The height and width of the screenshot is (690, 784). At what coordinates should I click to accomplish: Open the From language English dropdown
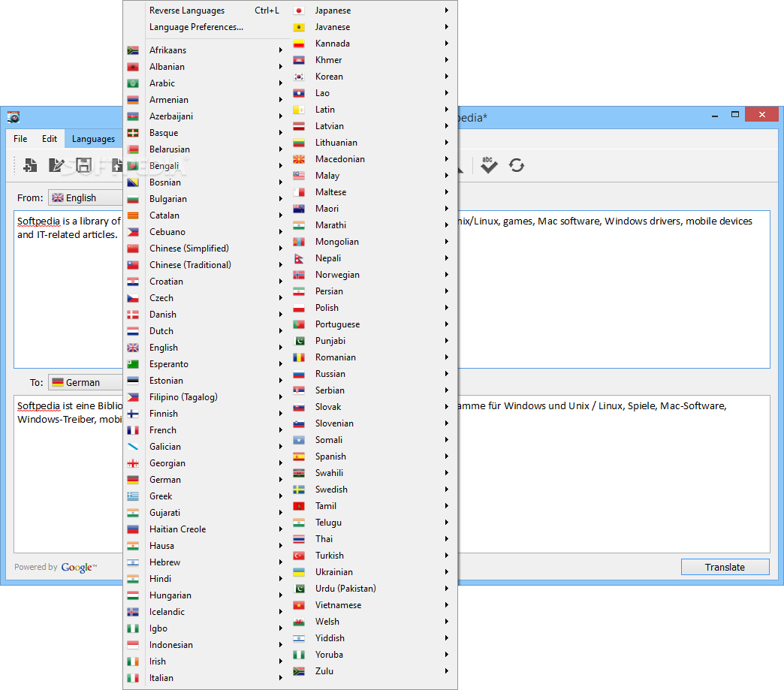click(85, 197)
